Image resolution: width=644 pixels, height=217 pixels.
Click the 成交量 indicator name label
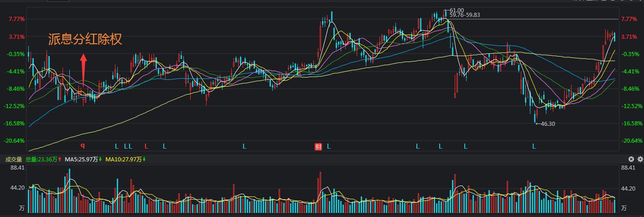point(14,160)
